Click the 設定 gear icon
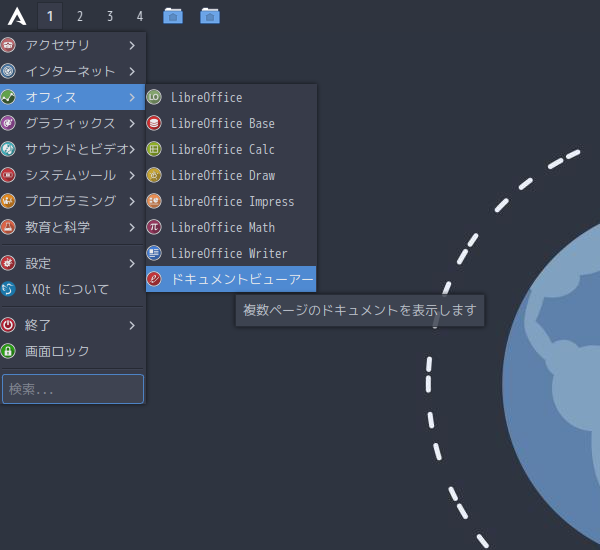Image resolution: width=600 pixels, height=550 pixels. [8, 263]
